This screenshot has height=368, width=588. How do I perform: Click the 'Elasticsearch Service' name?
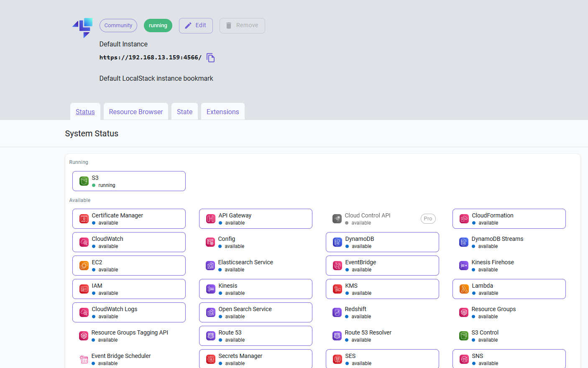[245, 262]
